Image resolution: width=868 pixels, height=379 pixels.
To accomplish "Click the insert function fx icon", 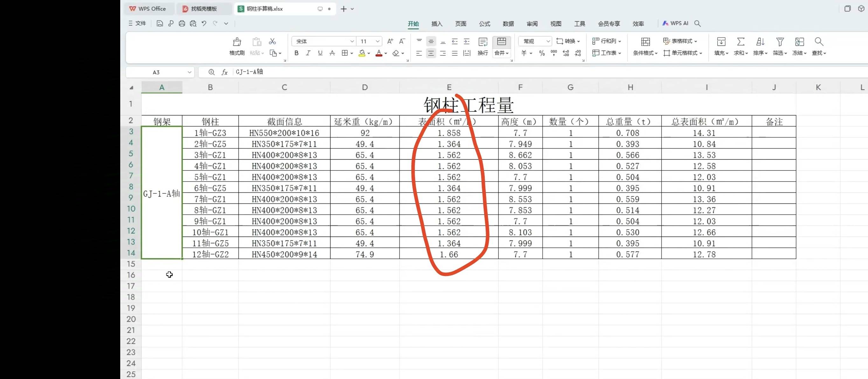I will 225,72.
